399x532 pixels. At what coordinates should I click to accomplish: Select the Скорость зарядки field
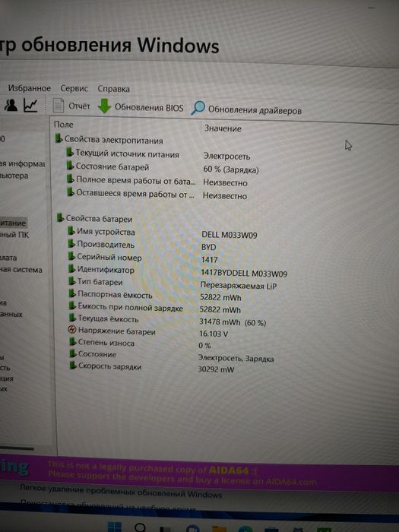click(109, 366)
